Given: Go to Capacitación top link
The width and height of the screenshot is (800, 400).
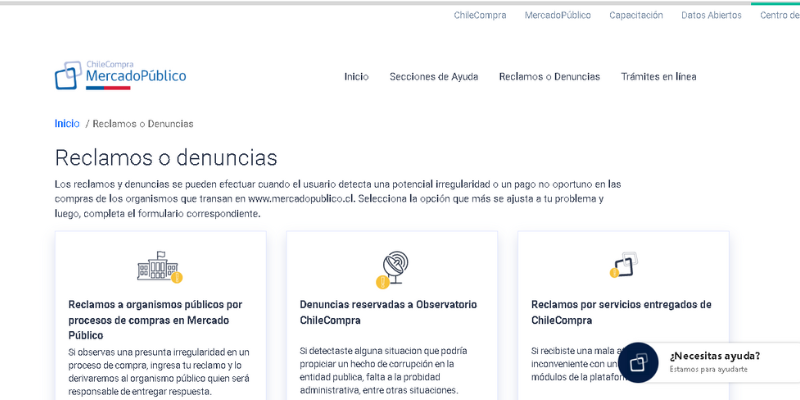Looking at the screenshot, I should point(636,15).
